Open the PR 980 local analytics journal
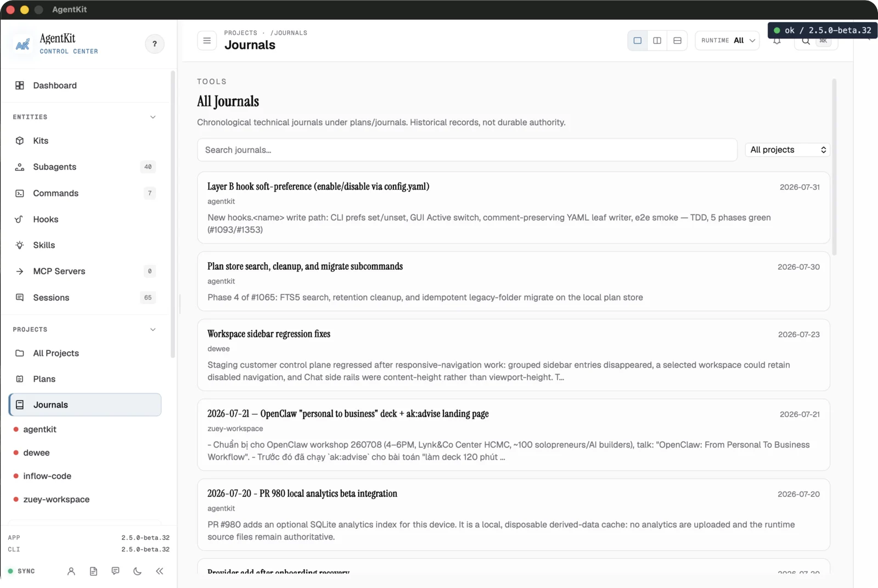Image resolution: width=878 pixels, height=588 pixels. [514, 514]
